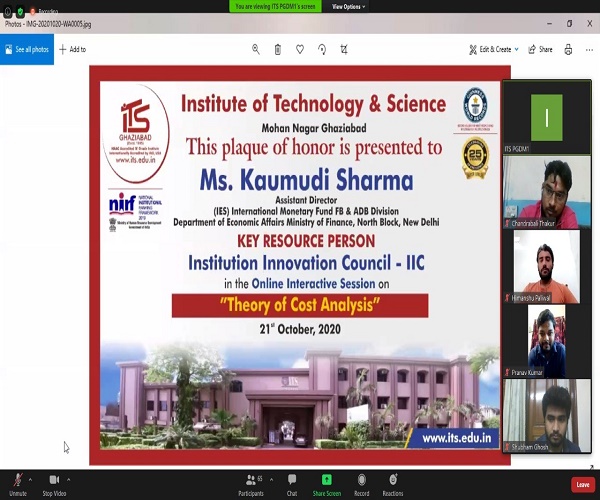Click the Recording indicator at top left
Screen dimensions: 600x500
click(44, 11)
